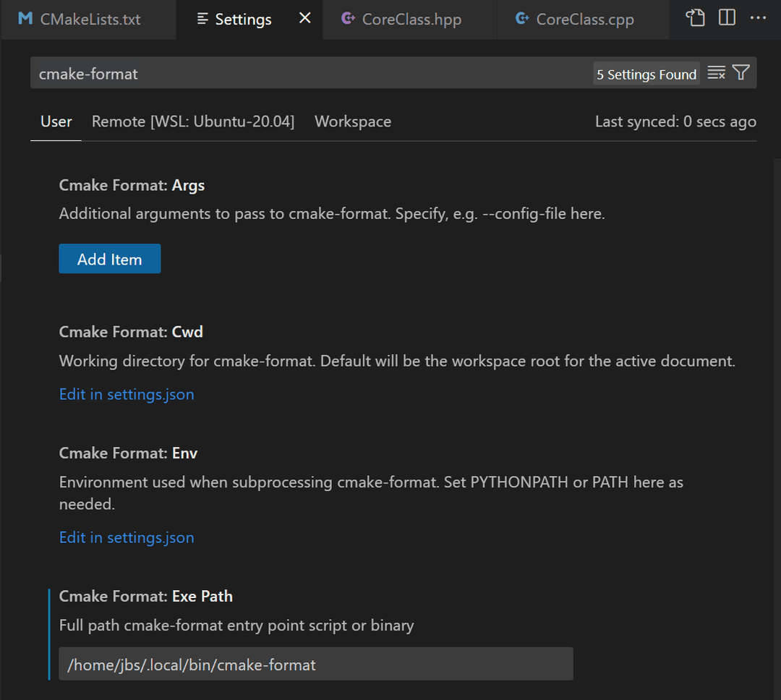Screen dimensions: 781x700
Task: Open the More Actions ellipsis menu
Action: (758, 18)
